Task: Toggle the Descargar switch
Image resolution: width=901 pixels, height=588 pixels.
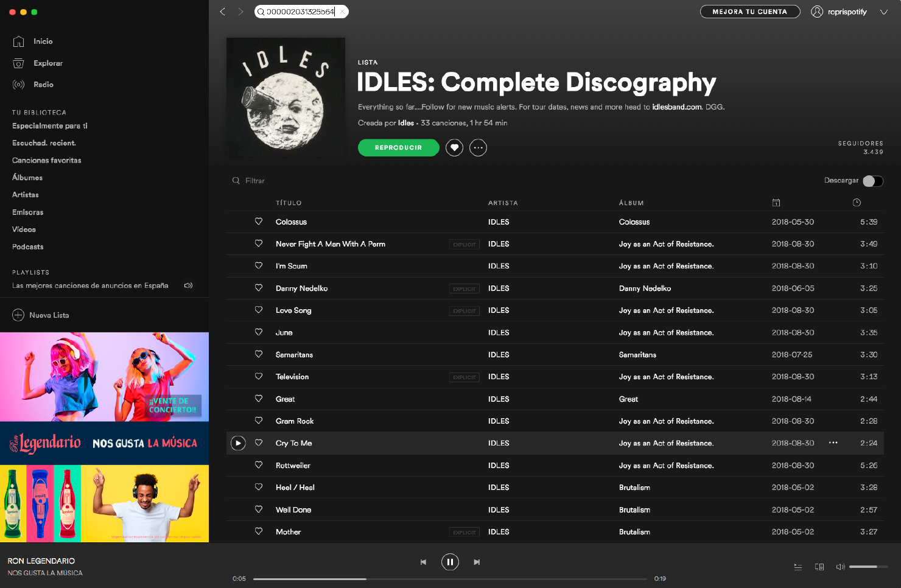Action: (873, 181)
